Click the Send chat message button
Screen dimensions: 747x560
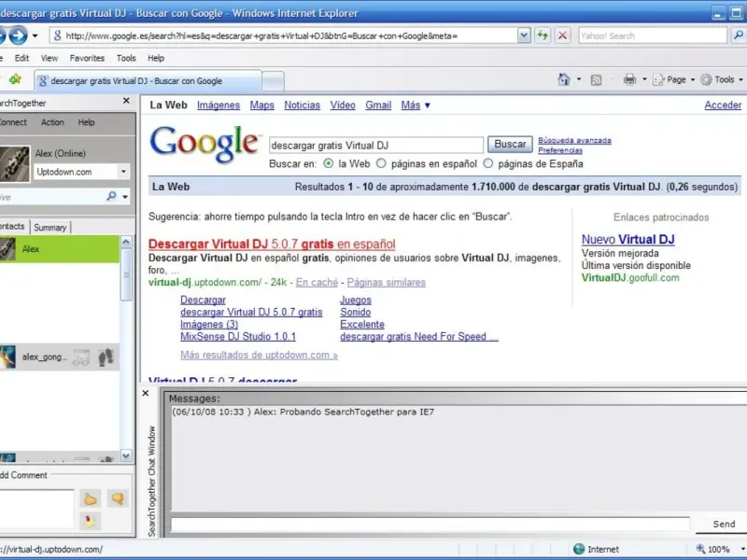click(x=723, y=525)
